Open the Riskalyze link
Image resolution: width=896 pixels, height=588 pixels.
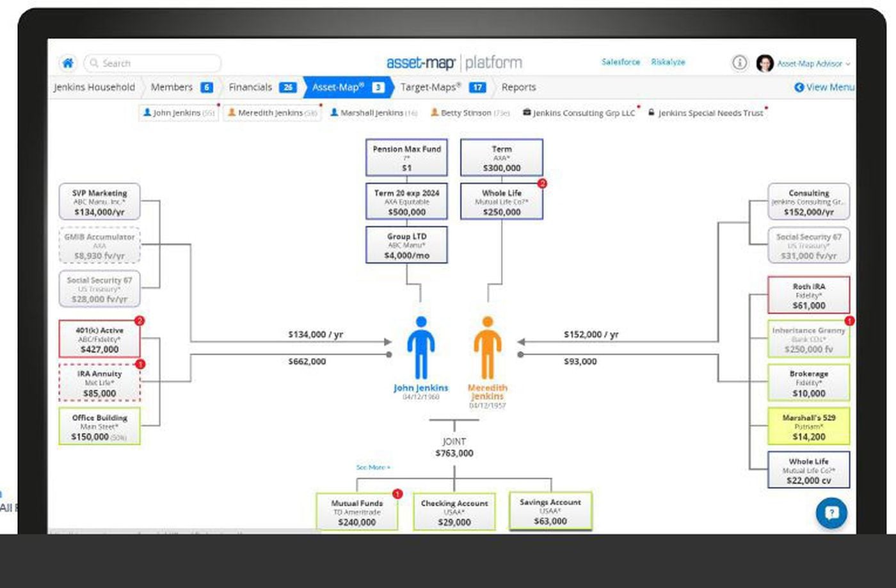point(668,62)
